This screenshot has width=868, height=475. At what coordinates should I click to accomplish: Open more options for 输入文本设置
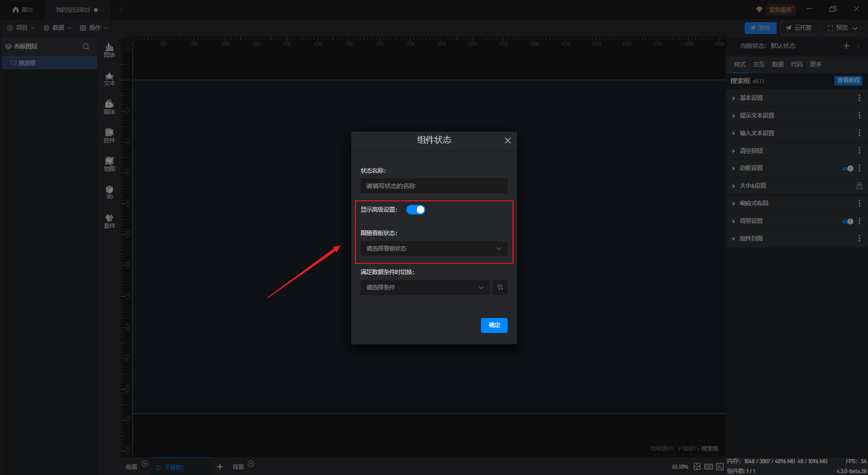tap(859, 133)
